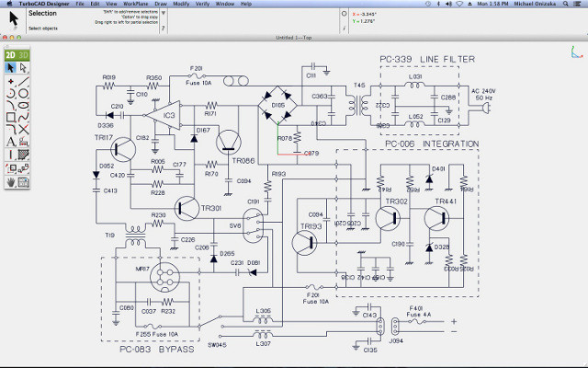Screen dimensions: 588x368
Task: Open Spotlight search in menu bar
Action: click(566, 4)
